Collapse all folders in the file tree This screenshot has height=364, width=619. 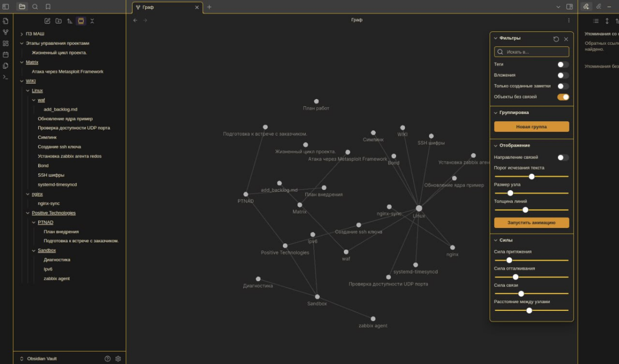[x=92, y=21]
